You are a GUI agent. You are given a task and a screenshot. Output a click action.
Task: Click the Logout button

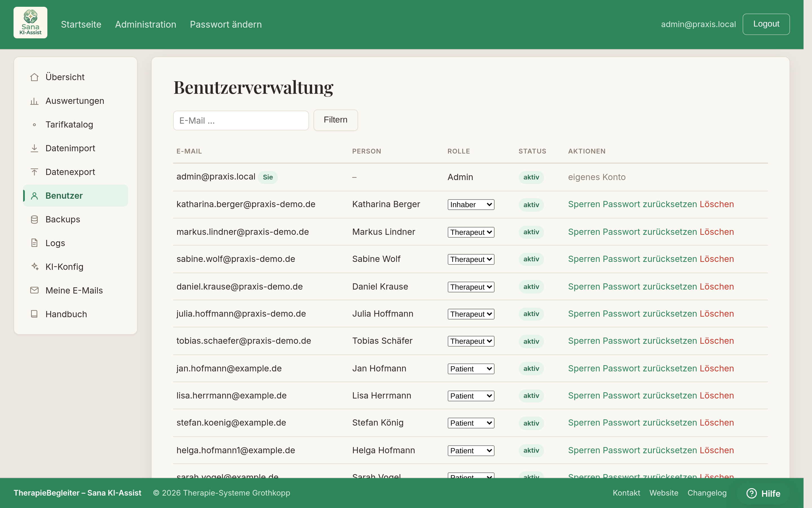tap(766, 24)
